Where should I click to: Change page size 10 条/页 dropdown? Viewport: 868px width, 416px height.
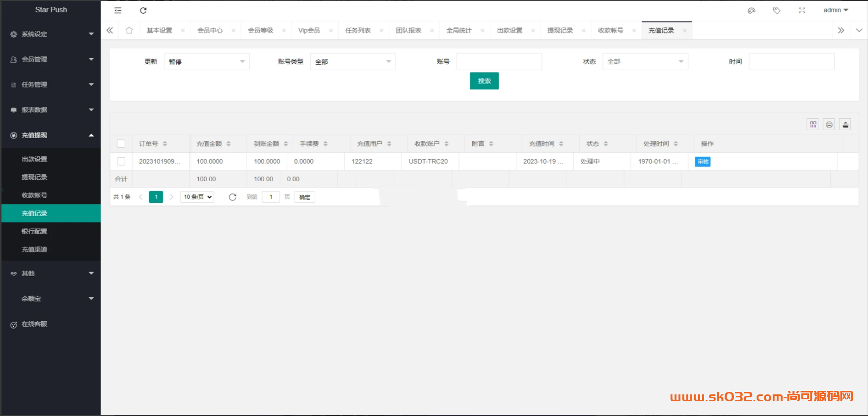coord(197,197)
